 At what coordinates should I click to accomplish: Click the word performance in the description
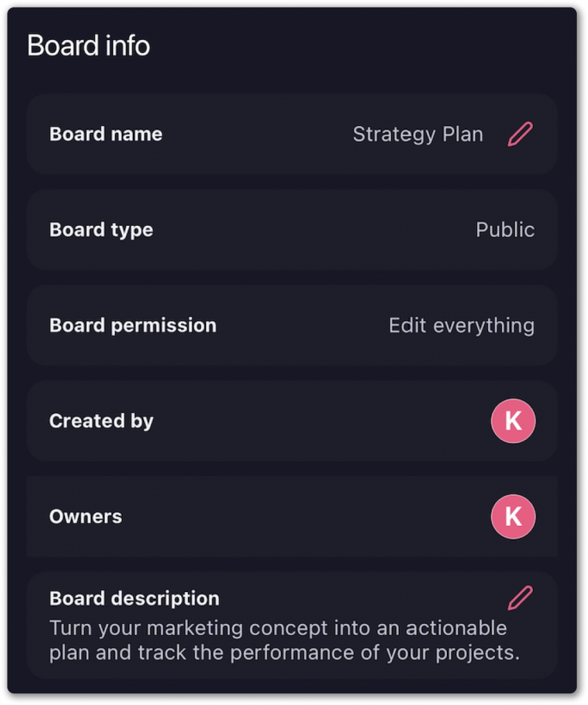[315, 652]
